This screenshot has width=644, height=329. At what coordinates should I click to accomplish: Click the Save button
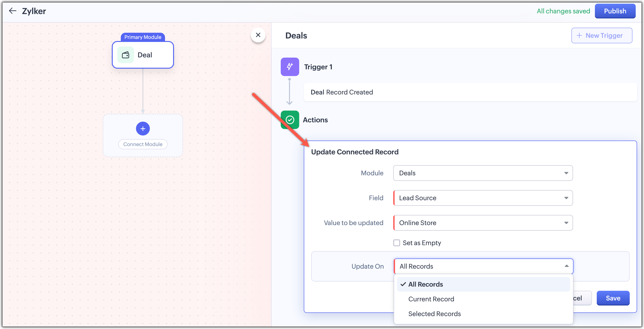pos(613,298)
